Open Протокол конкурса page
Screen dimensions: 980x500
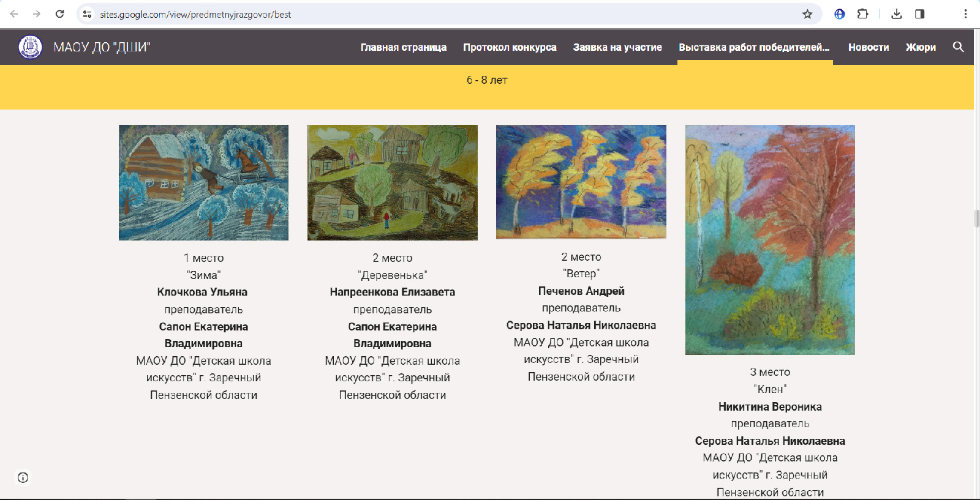510,47
